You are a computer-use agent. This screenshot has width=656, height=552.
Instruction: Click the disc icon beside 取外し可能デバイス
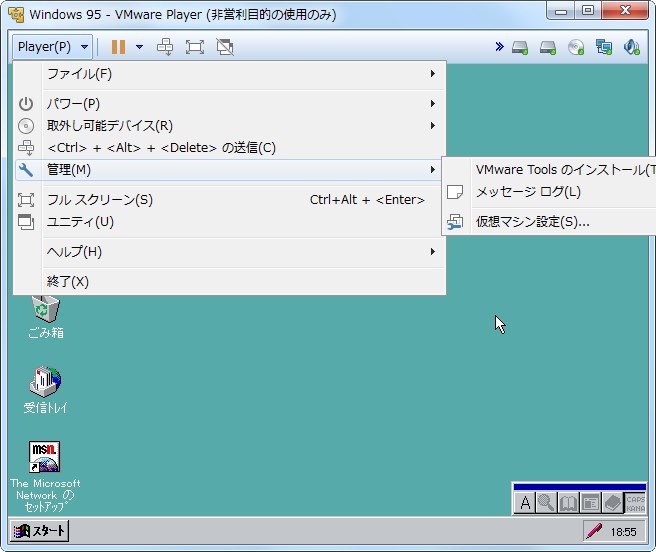[x=26, y=126]
